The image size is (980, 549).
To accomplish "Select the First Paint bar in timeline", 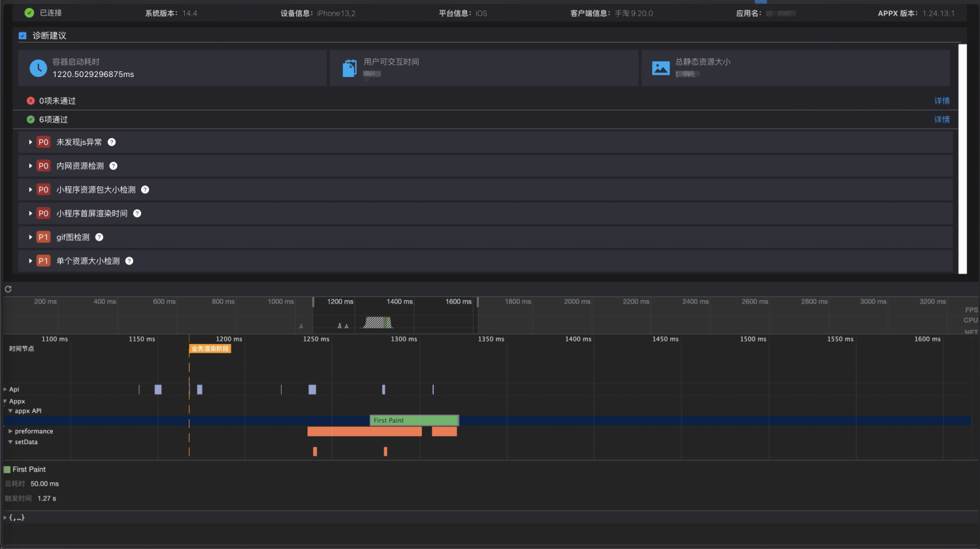I will [414, 420].
